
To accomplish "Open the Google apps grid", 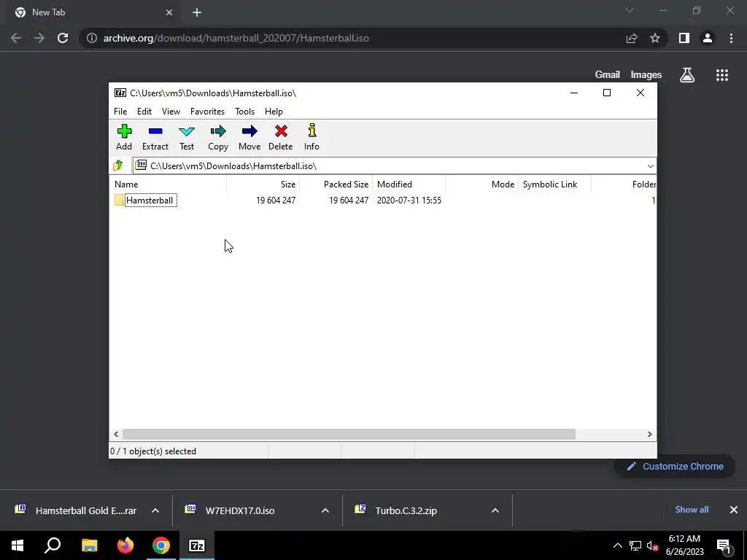I will pos(722,75).
